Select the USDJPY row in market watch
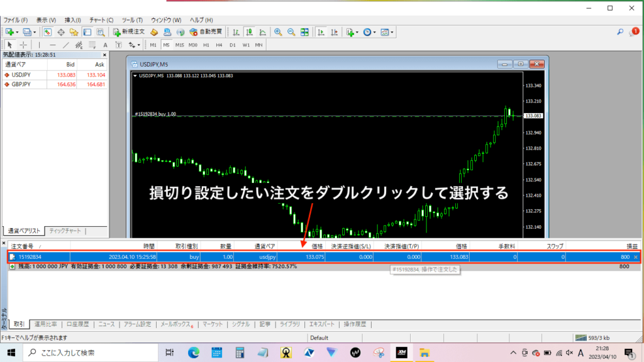Viewport: 644px width, 362px height. click(x=55, y=75)
